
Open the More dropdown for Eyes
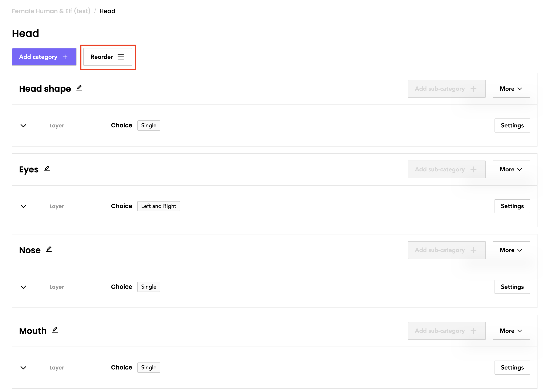point(511,169)
